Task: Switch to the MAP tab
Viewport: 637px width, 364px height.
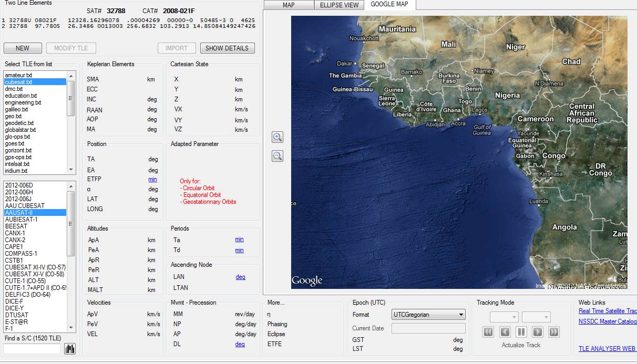Action: tap(289, 5)
